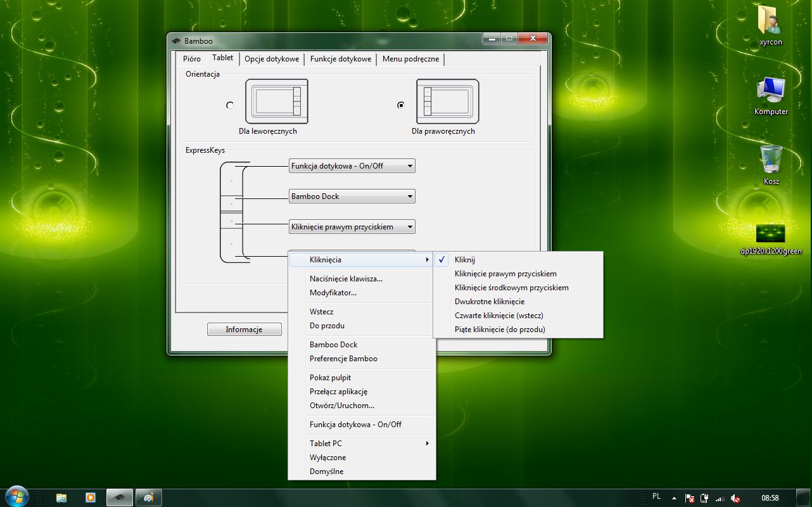Select the Dla praworęcznych orientation radio button
812x507 pixels.
(x=400, y=105)
